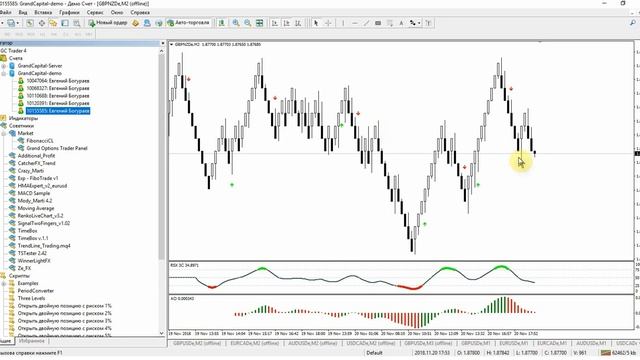
Task: Switch to EURCADe,M2 (offline) chart tab
Action: click(255, 343)
